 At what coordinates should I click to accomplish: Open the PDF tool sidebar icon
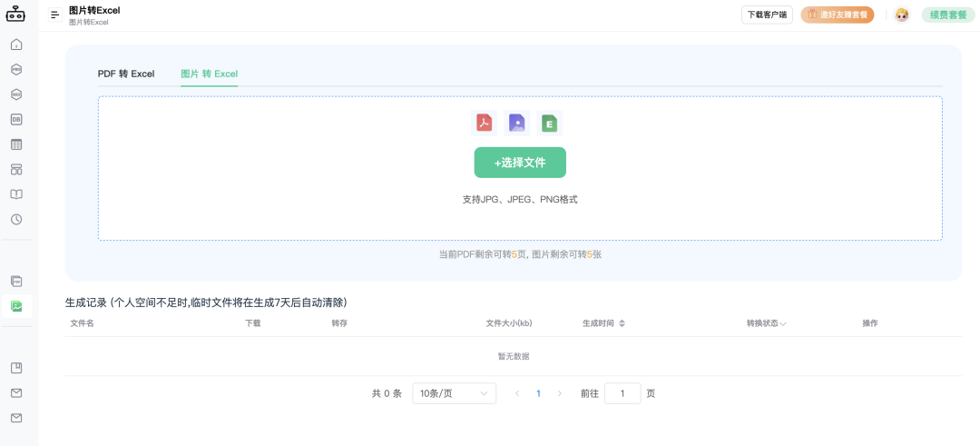point(16,281)
